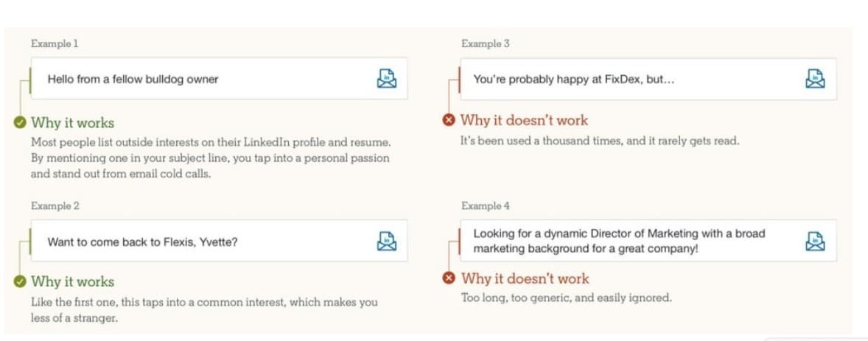The width and height of the screenshot is (868, 341).
Task: Click 'Why it doesn't work' heading under Example 4
Action: [525, 278]
